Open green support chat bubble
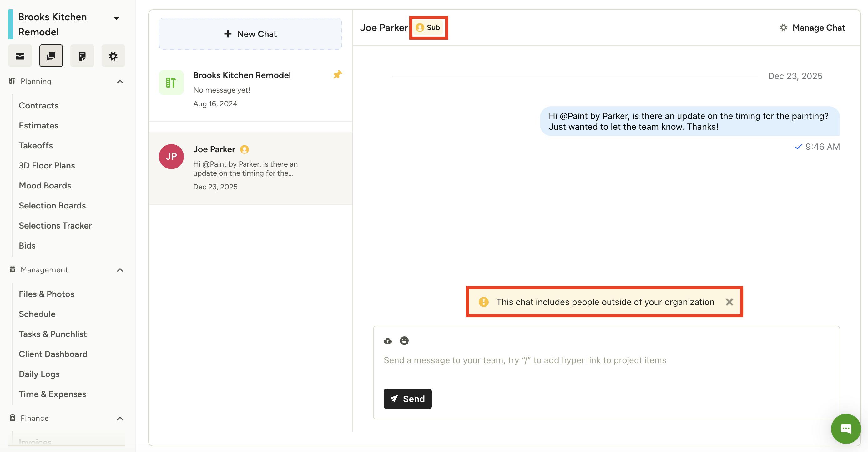 [846, 429]
